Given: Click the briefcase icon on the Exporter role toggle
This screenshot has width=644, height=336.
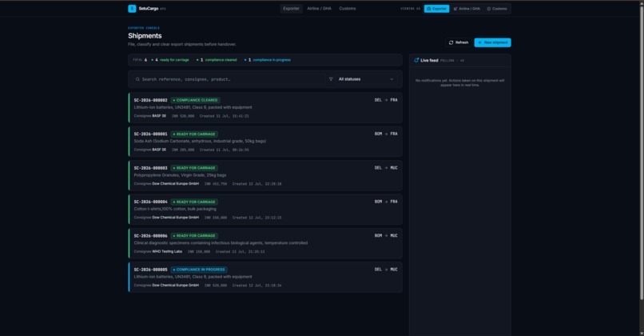Looking at the screenshot, I should pos(429,9).
